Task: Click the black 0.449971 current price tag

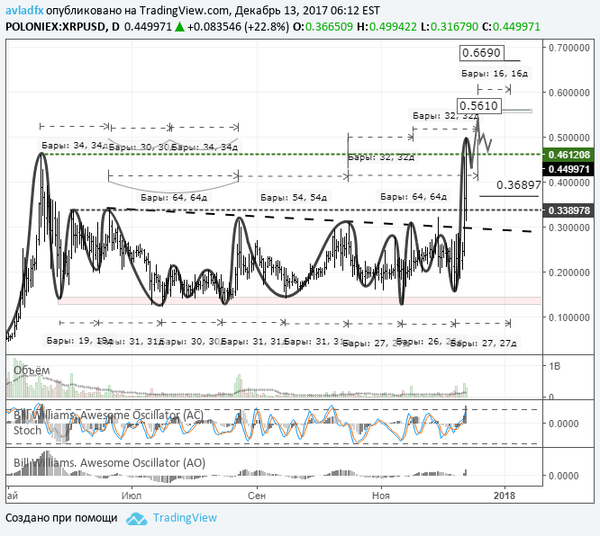Action: 569,169
